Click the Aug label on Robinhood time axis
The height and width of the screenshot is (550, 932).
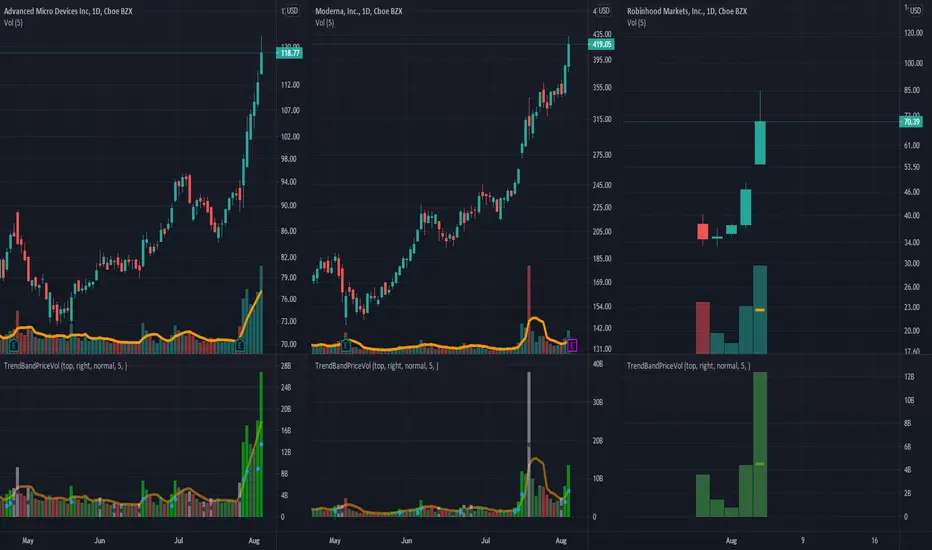click(731, 540)
